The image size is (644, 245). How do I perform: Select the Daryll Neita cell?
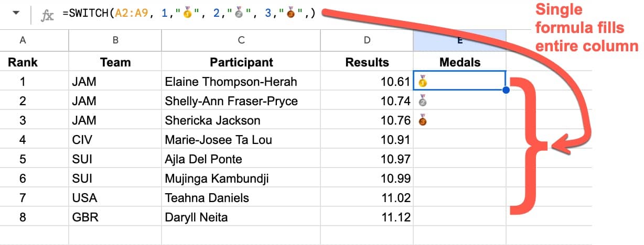(x=241, y=217)
